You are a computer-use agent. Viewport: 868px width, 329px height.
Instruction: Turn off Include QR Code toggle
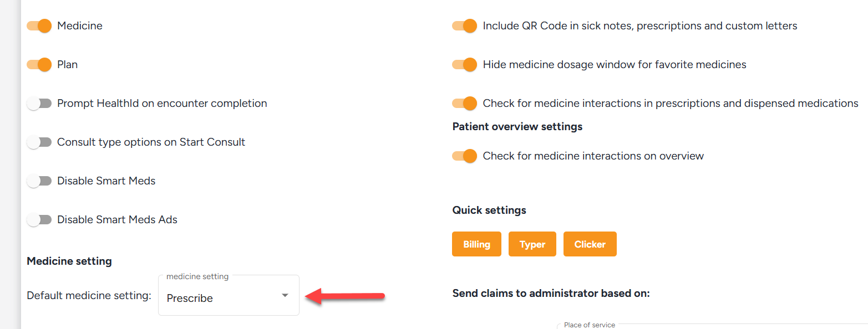pos(464,26)
